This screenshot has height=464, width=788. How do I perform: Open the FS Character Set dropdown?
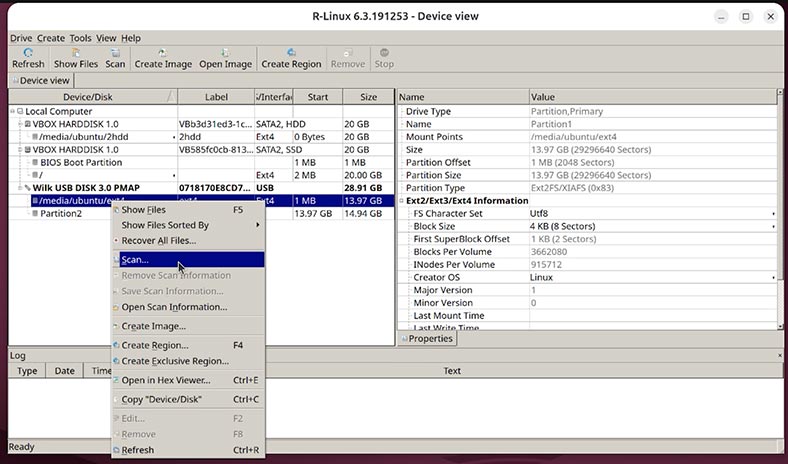(x=773, y=214)
